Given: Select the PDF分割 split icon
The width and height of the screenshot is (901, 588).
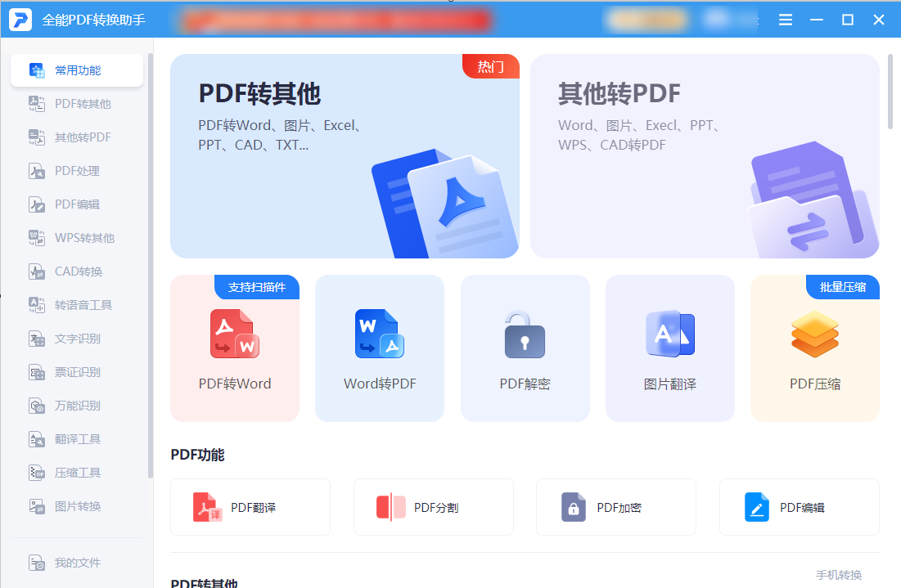Looking at the screenshot, I should (x=390, y=507).
